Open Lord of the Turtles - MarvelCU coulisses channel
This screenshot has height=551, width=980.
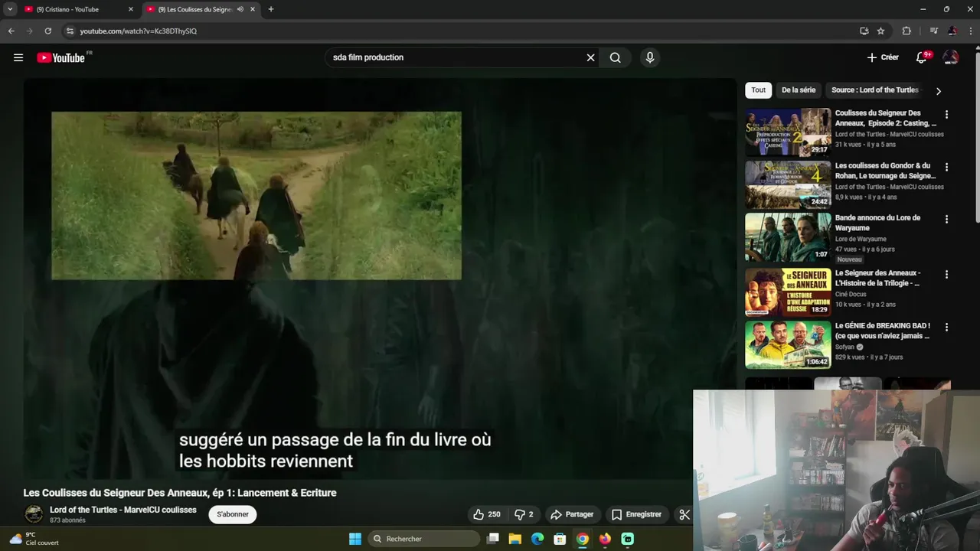click(123, 510)
